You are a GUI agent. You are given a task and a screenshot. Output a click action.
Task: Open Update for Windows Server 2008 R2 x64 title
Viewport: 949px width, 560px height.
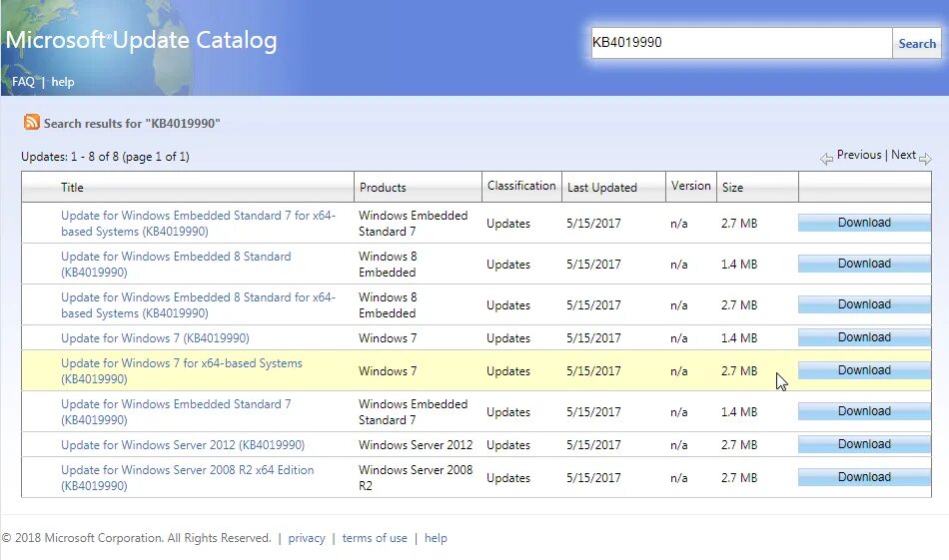click(x=187, y=478)
